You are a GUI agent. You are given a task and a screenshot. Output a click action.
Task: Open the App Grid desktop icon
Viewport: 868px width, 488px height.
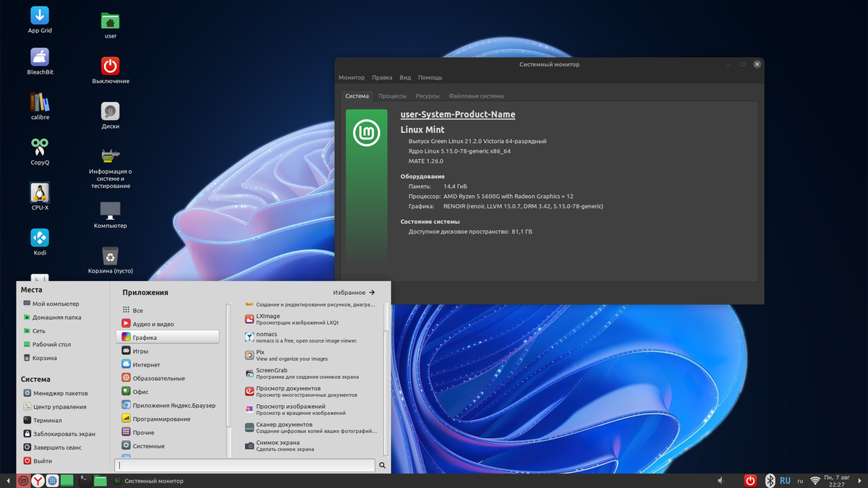click(x=39, y=20)
